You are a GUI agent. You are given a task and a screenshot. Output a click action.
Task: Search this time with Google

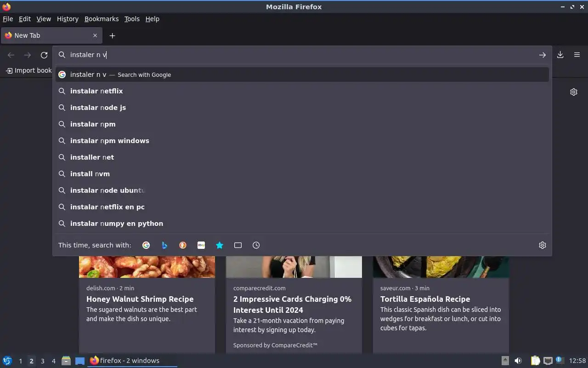(x=146, y=245)
